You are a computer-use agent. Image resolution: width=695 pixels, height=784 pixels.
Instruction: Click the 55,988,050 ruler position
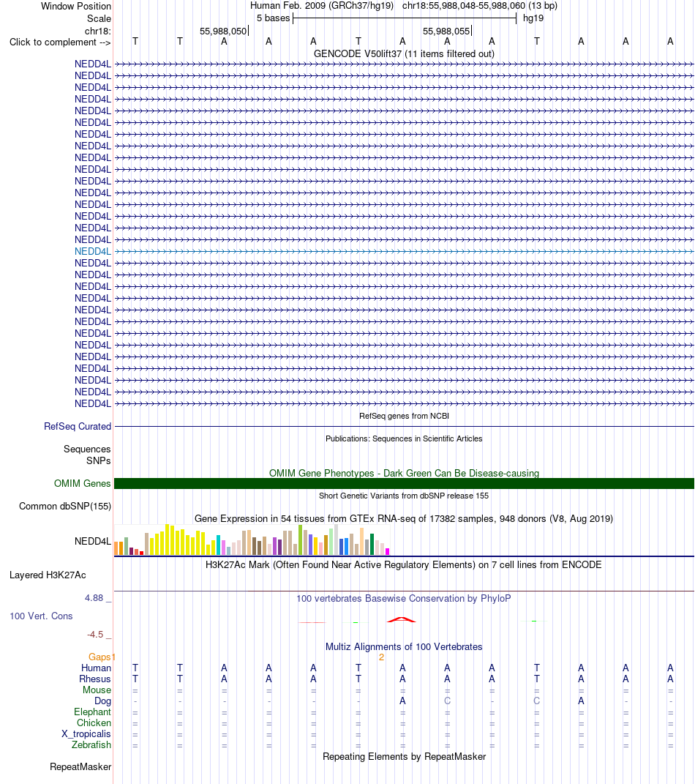coord(223,31)
